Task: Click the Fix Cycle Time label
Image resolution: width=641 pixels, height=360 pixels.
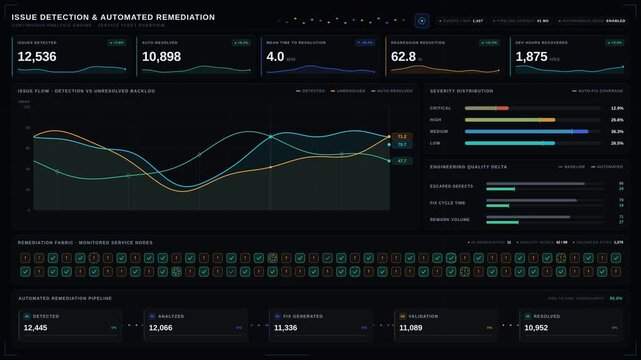Action: 447,203
